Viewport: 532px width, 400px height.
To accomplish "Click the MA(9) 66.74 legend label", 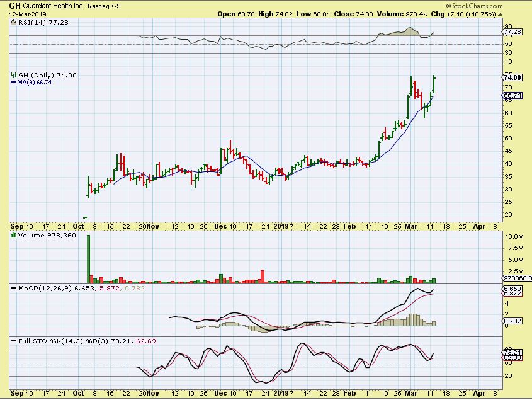I will click(x=35, y=83).
